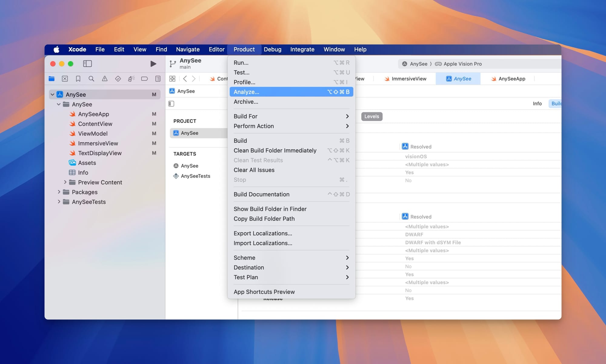Select the Levels filter button
Viewport: 606px width, 364px height.
(x=371, y=116)
